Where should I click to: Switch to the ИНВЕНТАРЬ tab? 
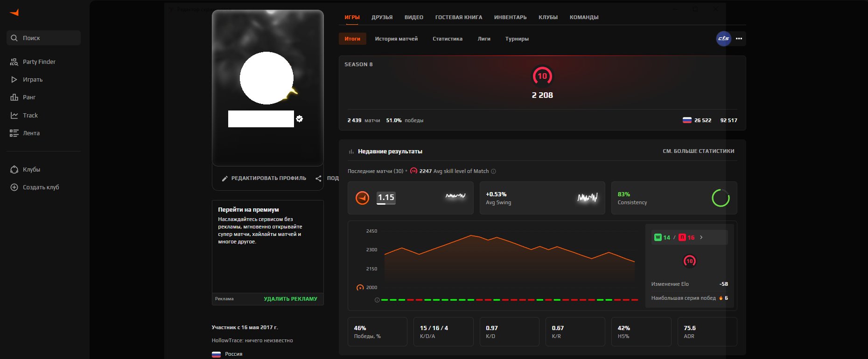tap(510, 17)
